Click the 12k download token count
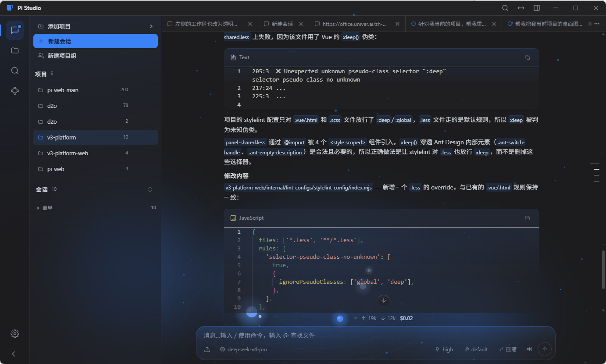The width and height of the screenshot is (606, 364). [388, 318]
